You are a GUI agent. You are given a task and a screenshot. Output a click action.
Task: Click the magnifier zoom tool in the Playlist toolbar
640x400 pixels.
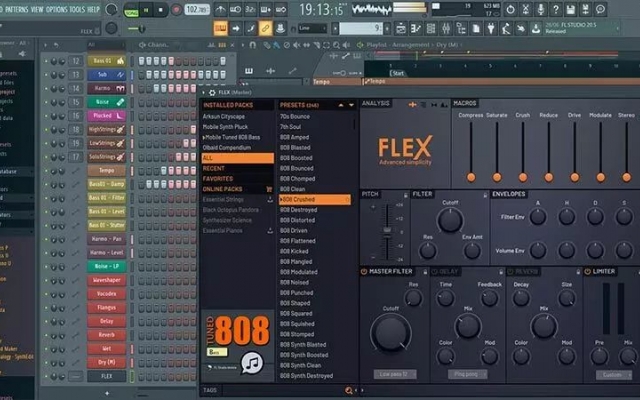[336, 45]
